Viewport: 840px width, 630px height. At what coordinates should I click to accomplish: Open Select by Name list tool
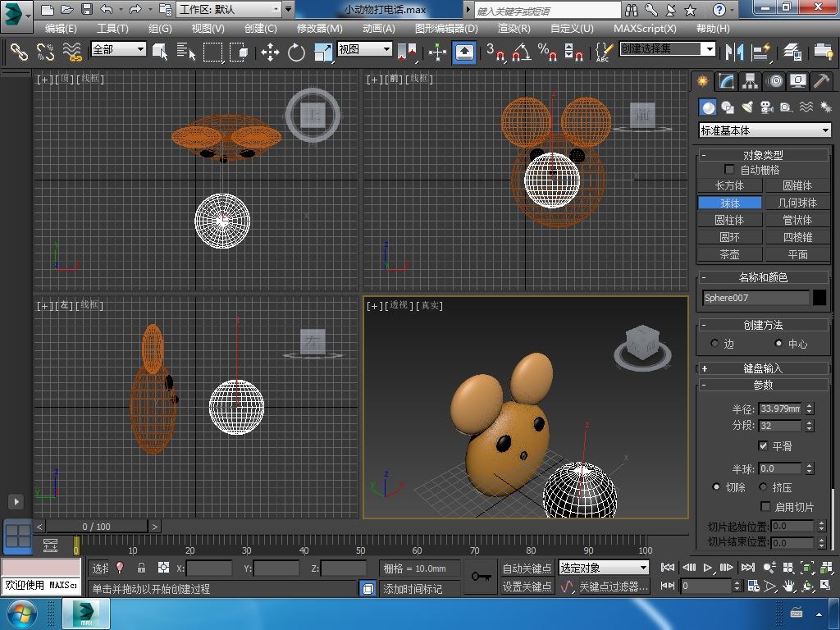point(186,52)
